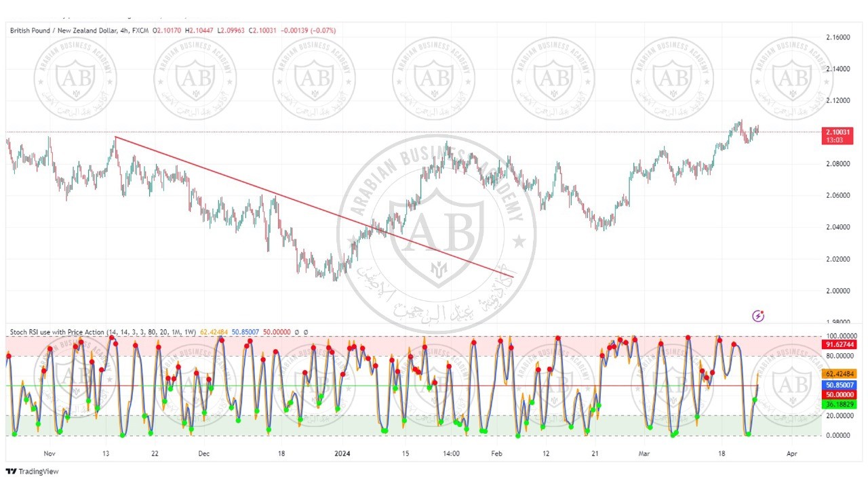Click the Apr label on time axis
868x488 pixels.
(791, 453)
